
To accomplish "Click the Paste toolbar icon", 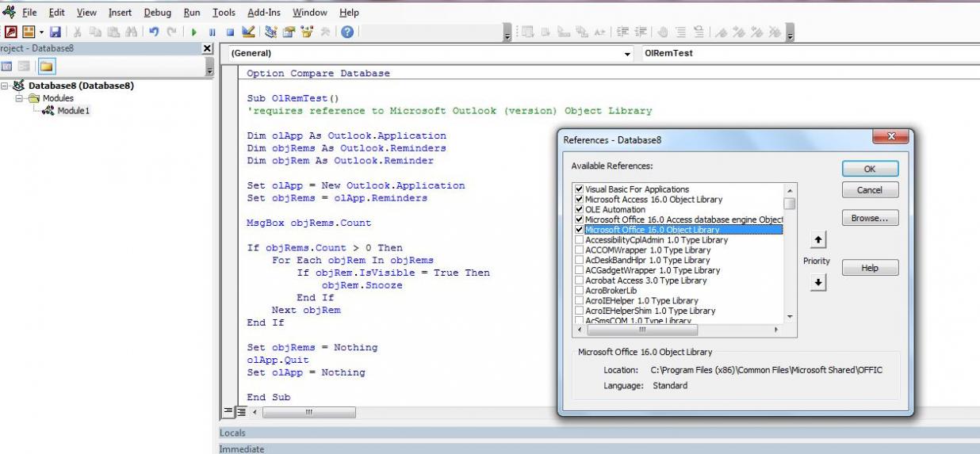I will [113, 32].
